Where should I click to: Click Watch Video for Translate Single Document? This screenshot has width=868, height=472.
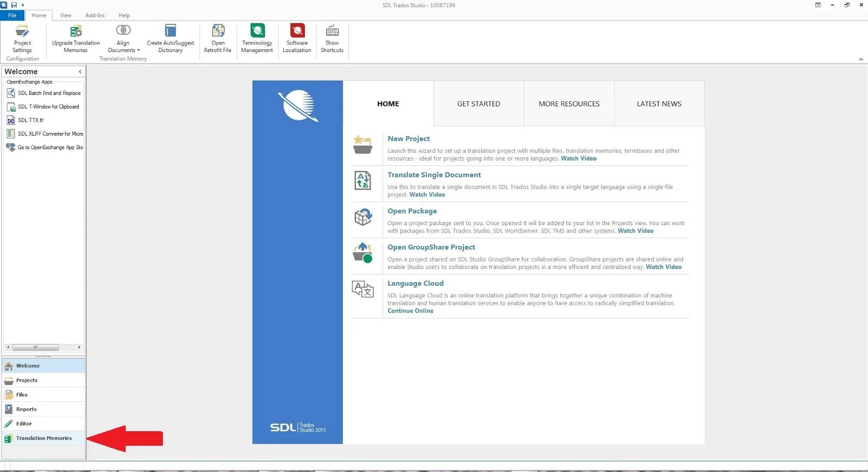(x=427, y=195)
